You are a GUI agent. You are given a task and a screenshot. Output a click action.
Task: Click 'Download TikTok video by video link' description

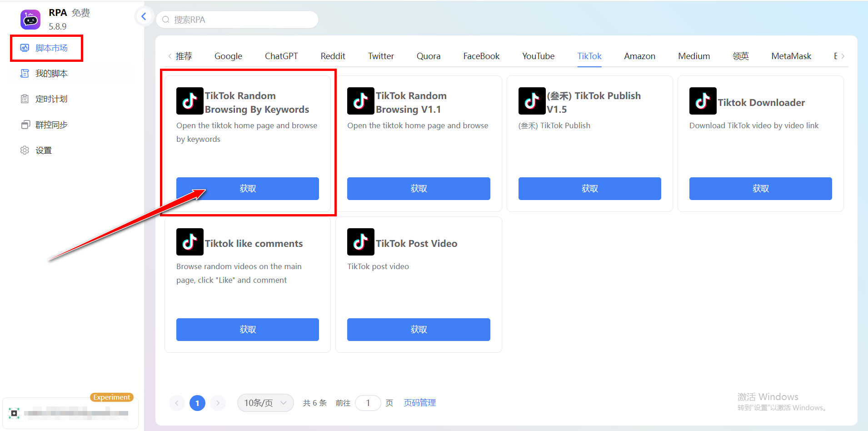coord(754,125)
